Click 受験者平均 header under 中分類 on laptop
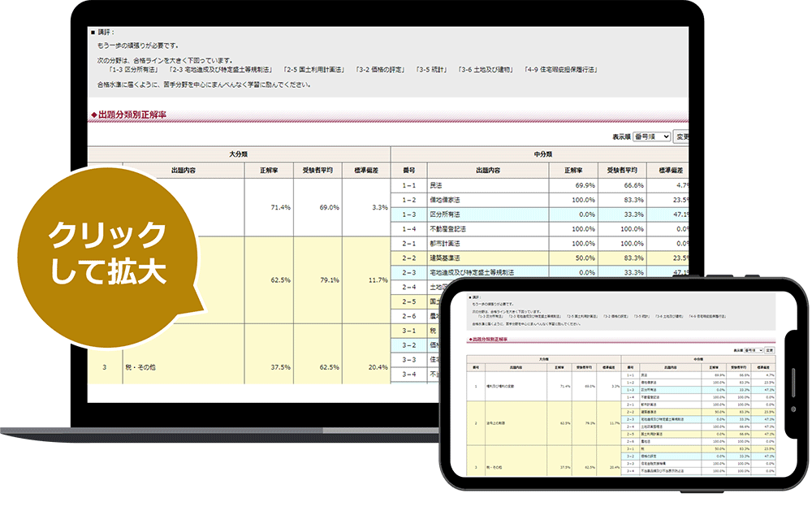The height and width of the screenshot is (511, 812). pos(622,170)
